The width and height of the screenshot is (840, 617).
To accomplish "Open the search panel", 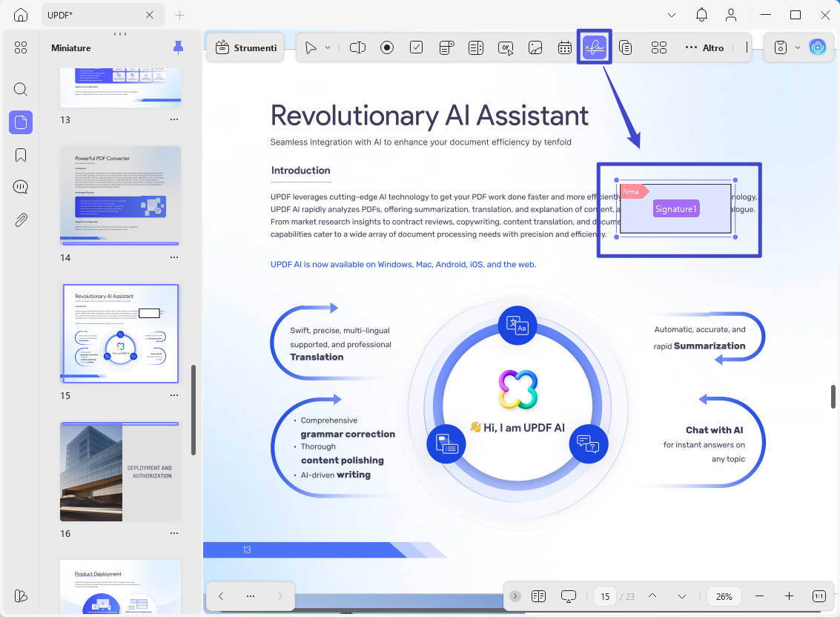I will pos(20,89).
